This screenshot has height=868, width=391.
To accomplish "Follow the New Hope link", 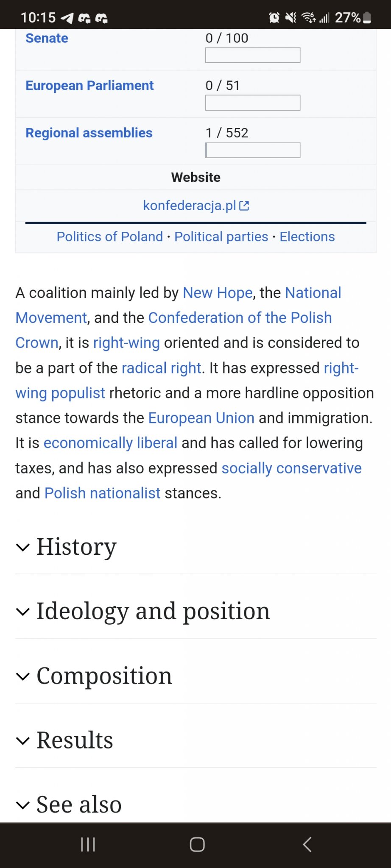I will coord(218,293).
